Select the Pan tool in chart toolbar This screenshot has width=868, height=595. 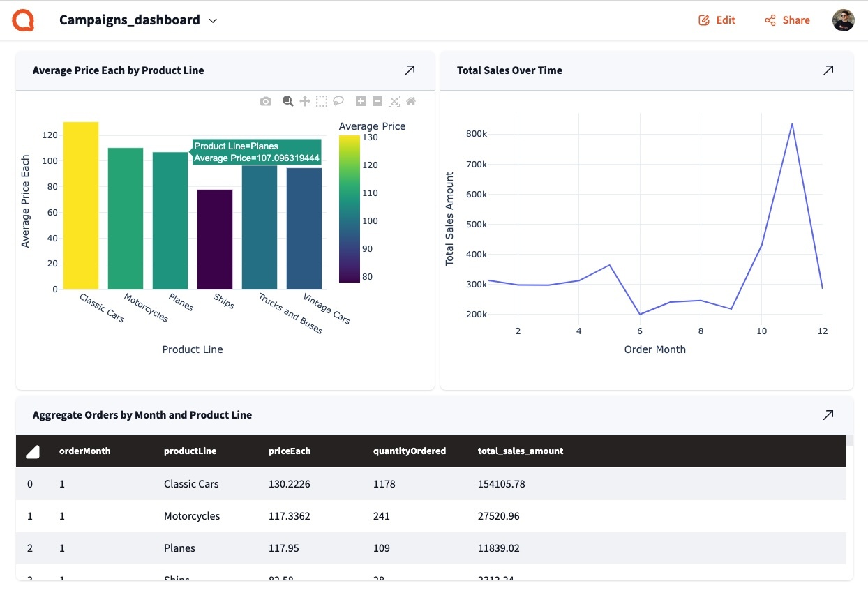305,101
